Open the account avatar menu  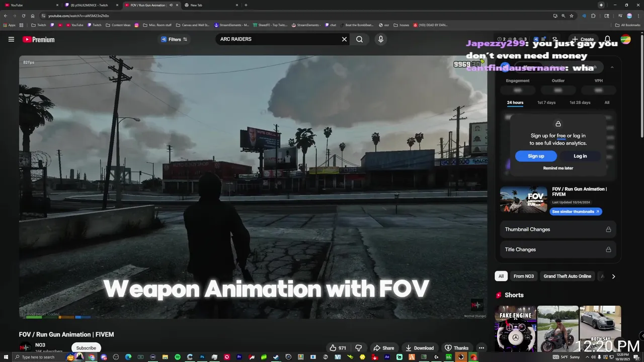(625, 39)
